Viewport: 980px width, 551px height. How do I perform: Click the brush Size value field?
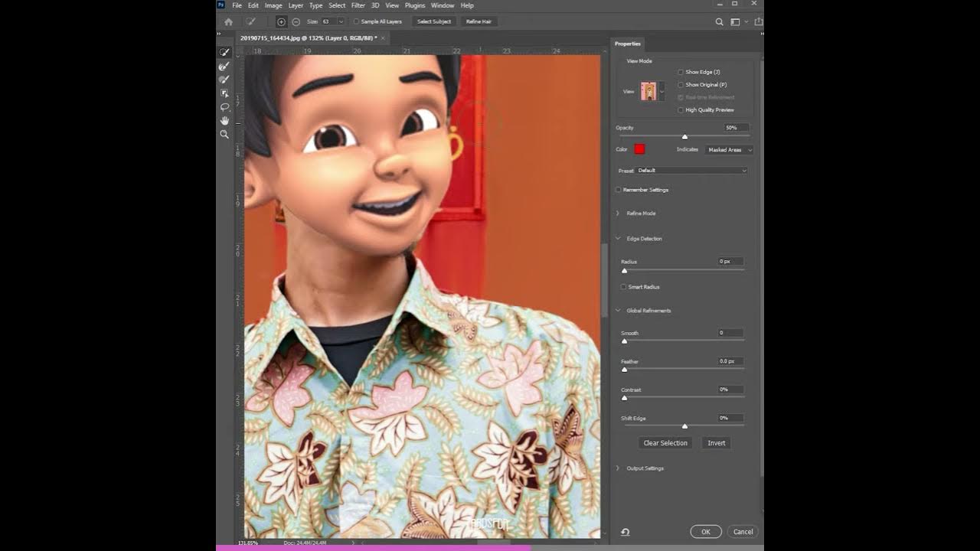pos(328,21)
